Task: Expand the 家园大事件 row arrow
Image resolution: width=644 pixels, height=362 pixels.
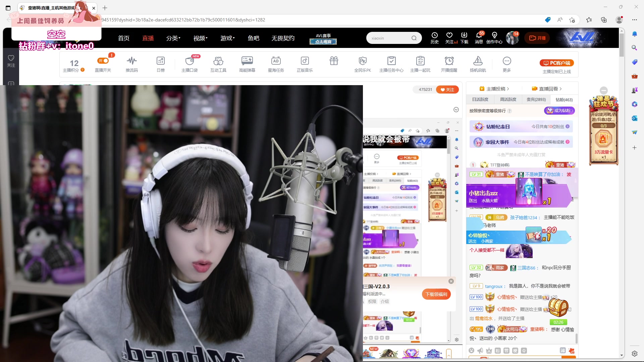Action: pos(568,142)
